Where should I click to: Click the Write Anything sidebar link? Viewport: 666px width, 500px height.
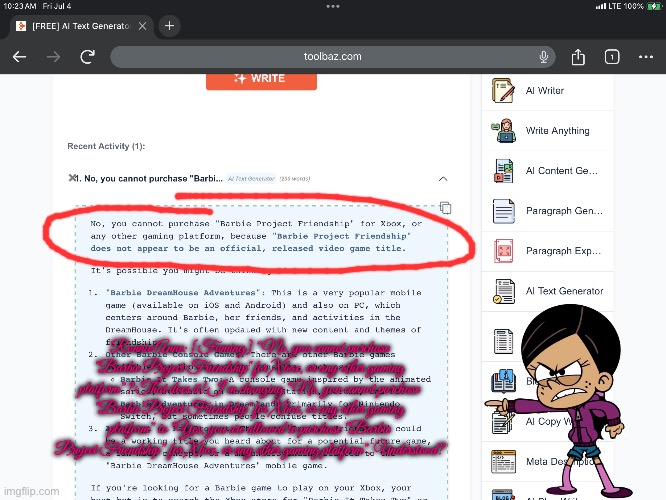pyautogui.click(x=557, y=130)
